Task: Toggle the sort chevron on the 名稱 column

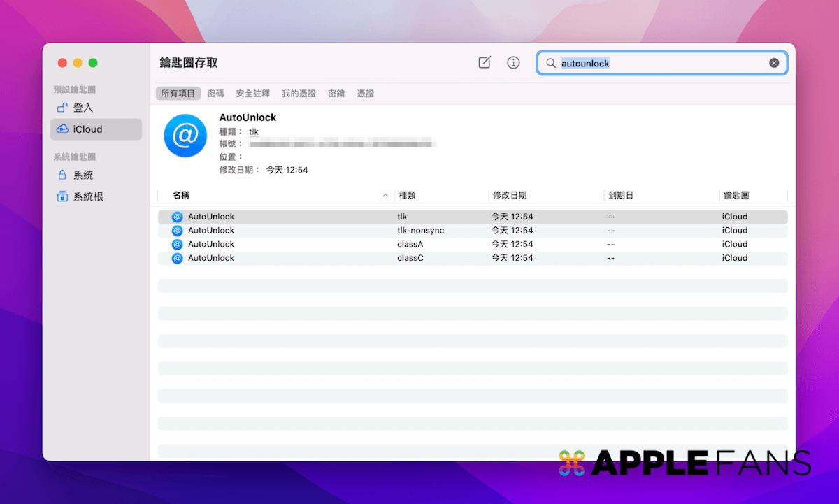Action: click(385, 195)
